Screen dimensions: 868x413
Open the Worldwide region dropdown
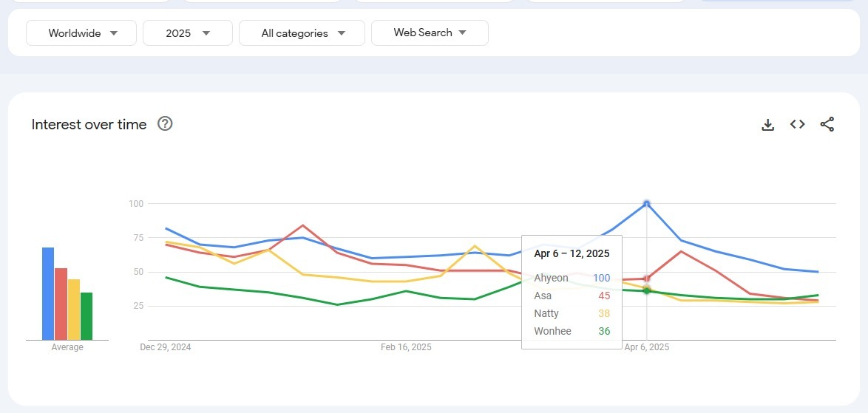81,33
